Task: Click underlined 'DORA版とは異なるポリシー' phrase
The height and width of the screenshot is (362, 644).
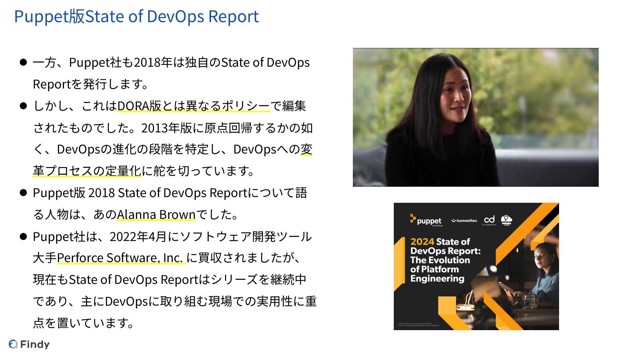Action: coord(193,106)
